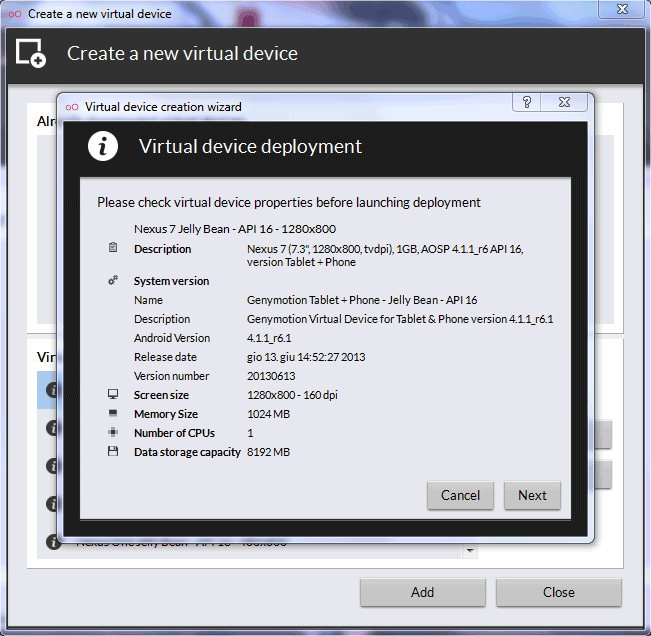Close the Create a new virtual device window

tap(622, 9)
